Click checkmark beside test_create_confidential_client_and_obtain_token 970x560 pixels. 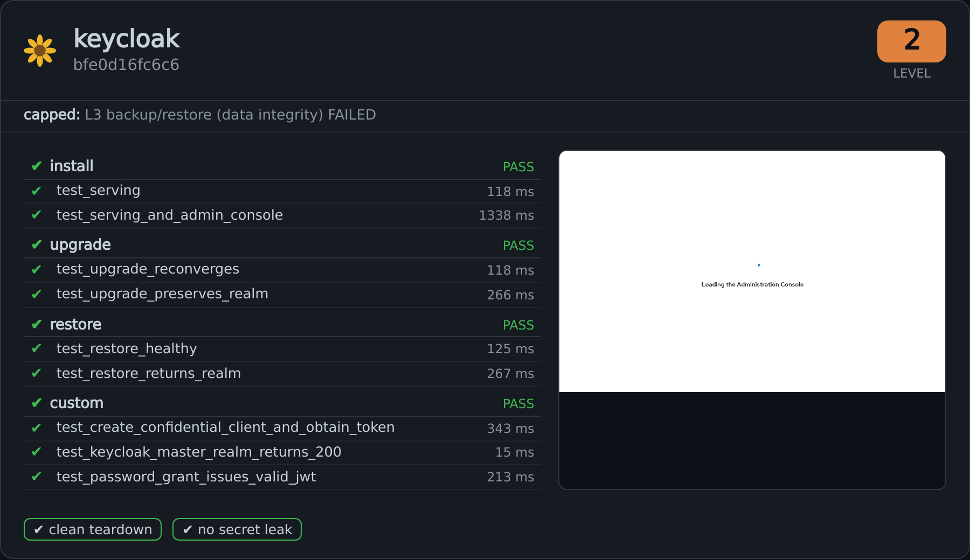[37, 428]
